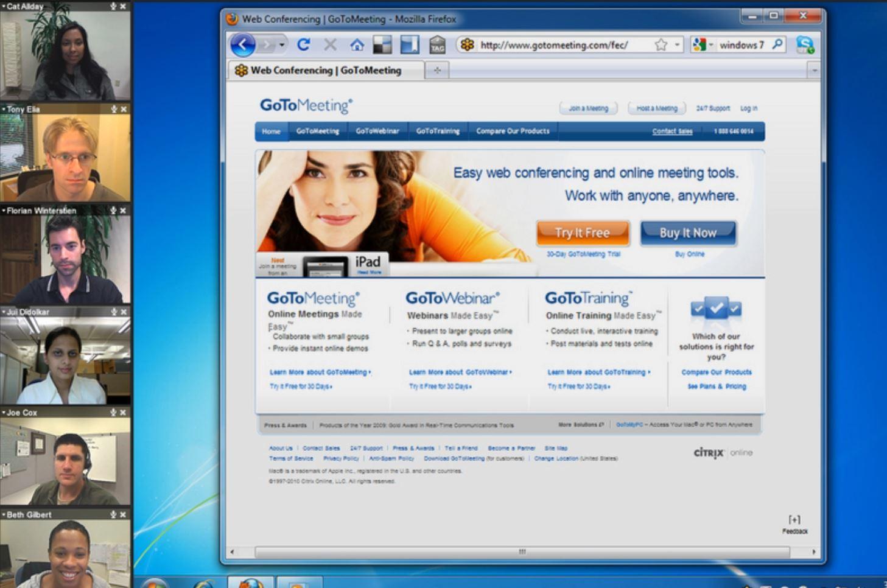Image resolution: width=887 pixels, height=588 pixels.
Task: Click the blue panel toolbar icon
Action: (410, 44)
